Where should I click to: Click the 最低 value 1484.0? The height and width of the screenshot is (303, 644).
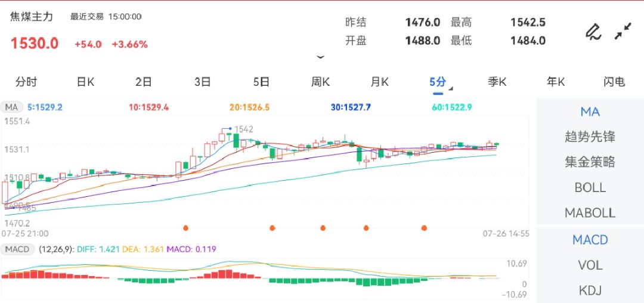(x=528, y=41)
